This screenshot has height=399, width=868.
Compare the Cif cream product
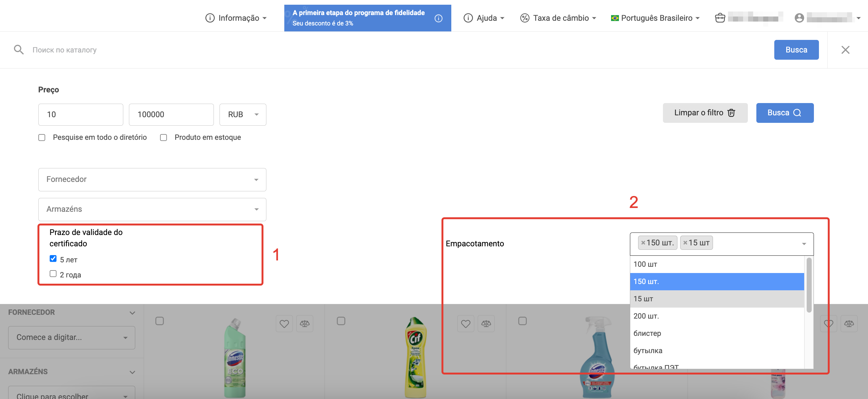(486, 324)
